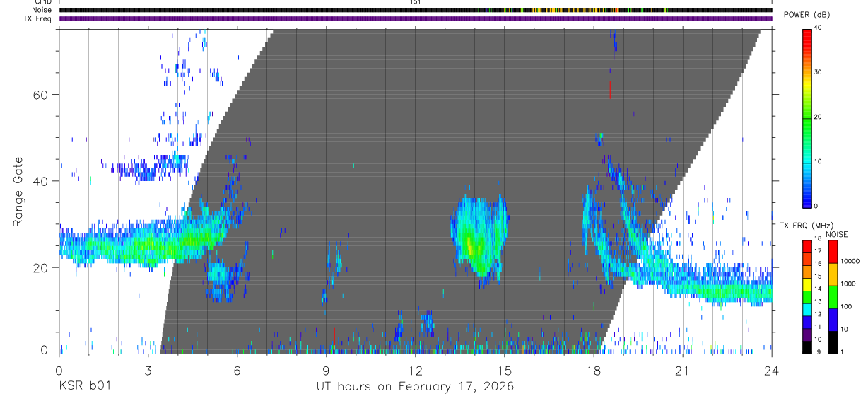Click the 18 MHz frequency scale label
The width and height of the screenshot is (868, 401).
(x=817, y=239)
